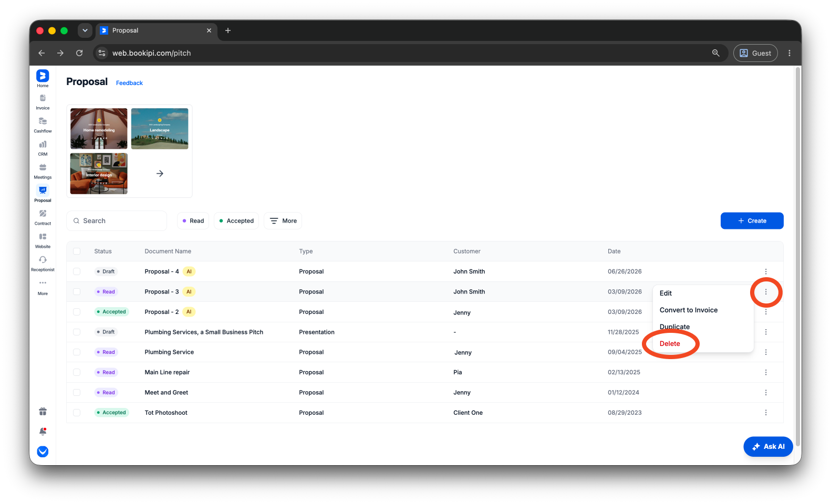The height and width of the screenshot is (504, 831).
Task: Open CRM in sidebar
Action: [43, 148]
